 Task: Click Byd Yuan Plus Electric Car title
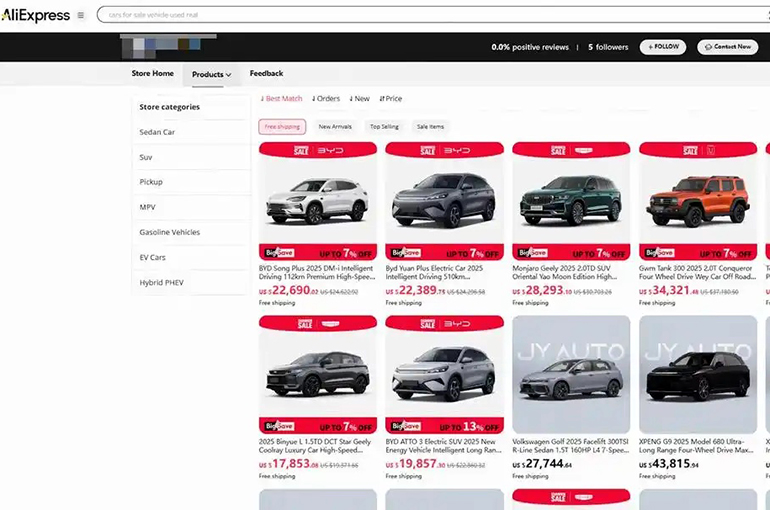(435, 272)
